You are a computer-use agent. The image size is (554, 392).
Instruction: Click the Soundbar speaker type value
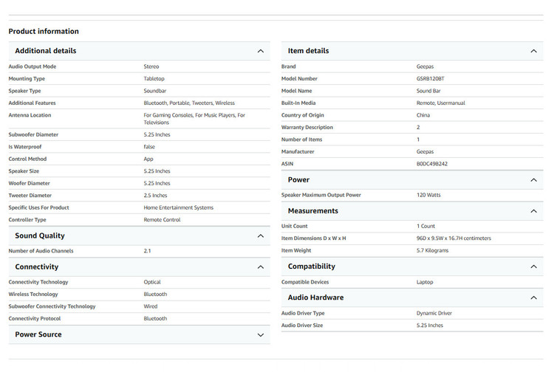(155, 91)
